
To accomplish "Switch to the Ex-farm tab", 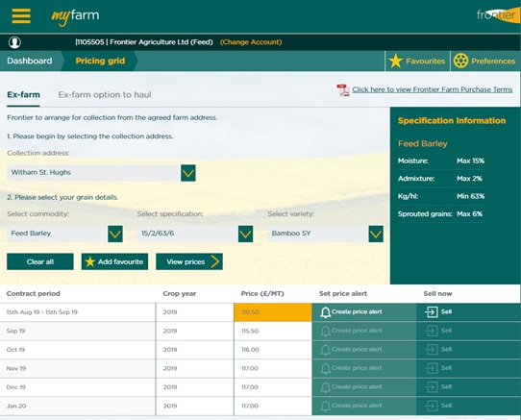I will tap(23, 95).
